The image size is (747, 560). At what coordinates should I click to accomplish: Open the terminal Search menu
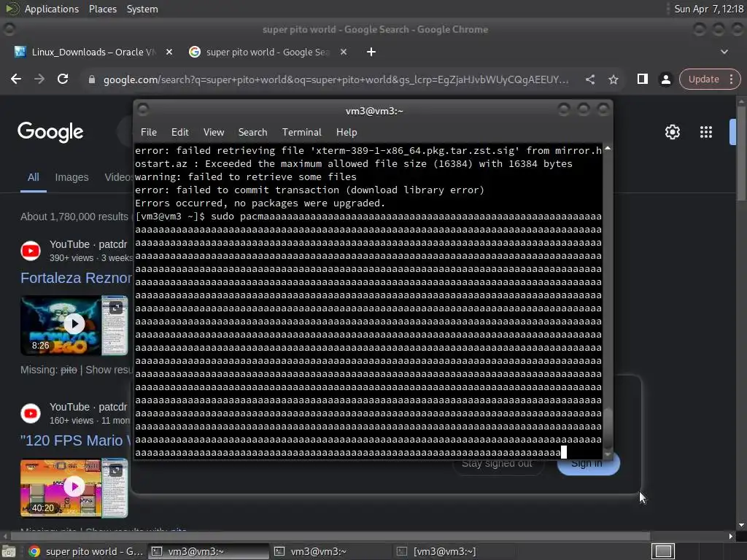pyautogui.click(x=252, y=133)
